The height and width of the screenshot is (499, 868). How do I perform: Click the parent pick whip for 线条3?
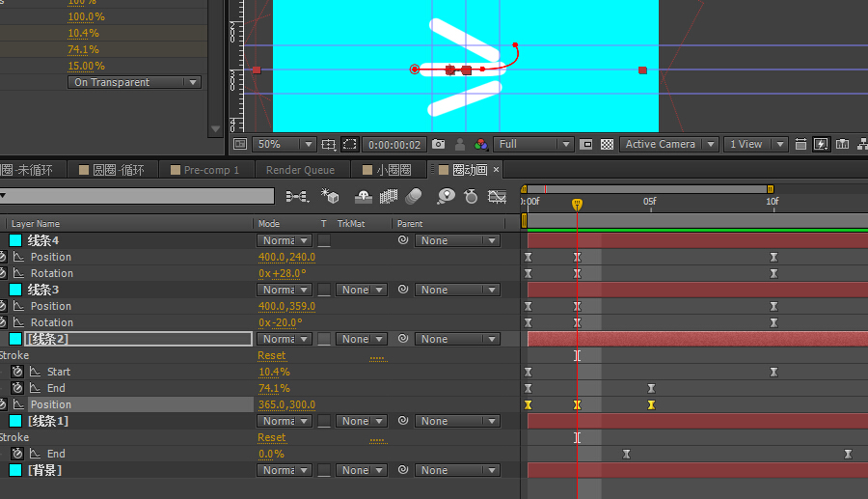403,290
